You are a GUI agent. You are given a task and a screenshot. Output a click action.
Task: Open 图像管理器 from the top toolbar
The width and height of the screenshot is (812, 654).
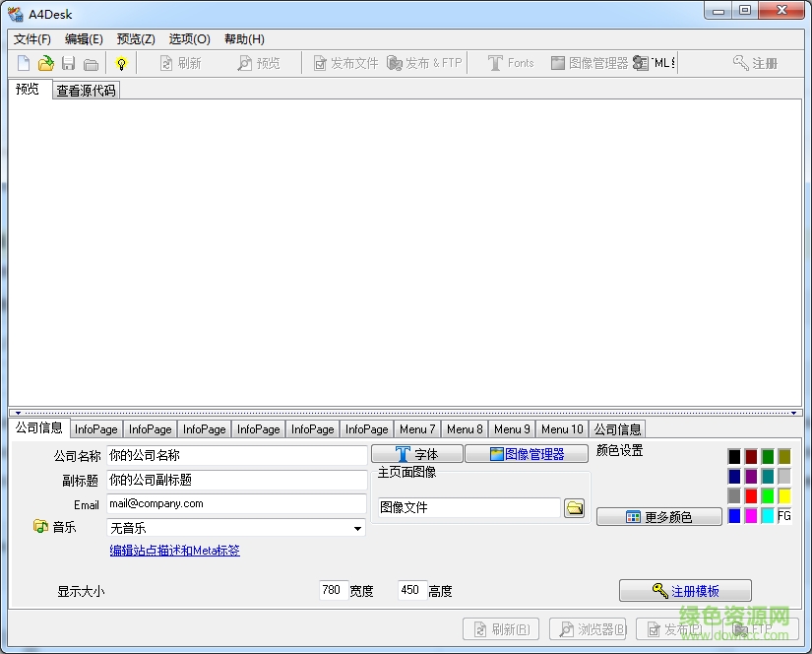click(589, 63)
